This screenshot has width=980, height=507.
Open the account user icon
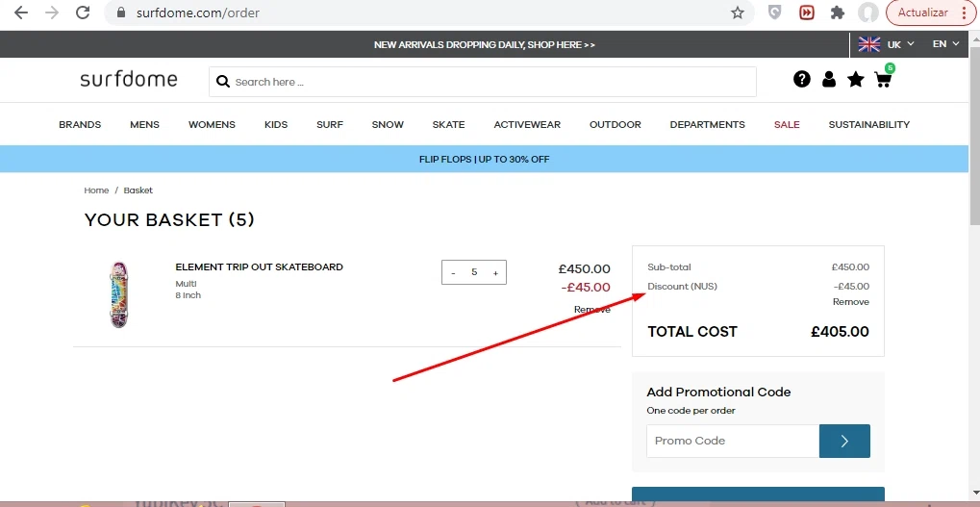[829, 79]
